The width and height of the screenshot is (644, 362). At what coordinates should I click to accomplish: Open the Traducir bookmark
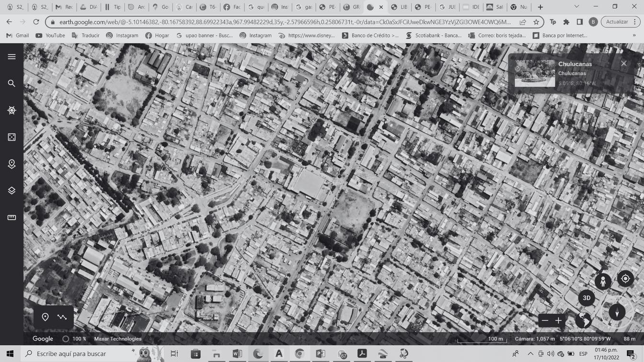point(85,35)
